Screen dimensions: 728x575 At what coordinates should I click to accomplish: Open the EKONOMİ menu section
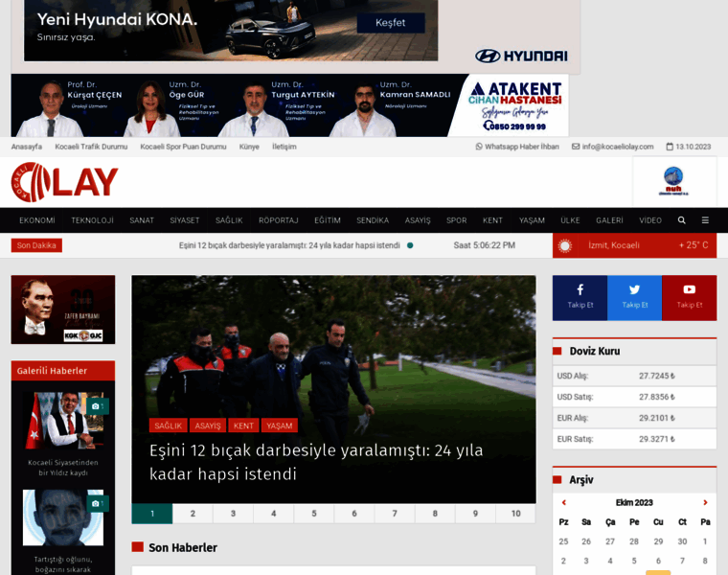[37, 220]
